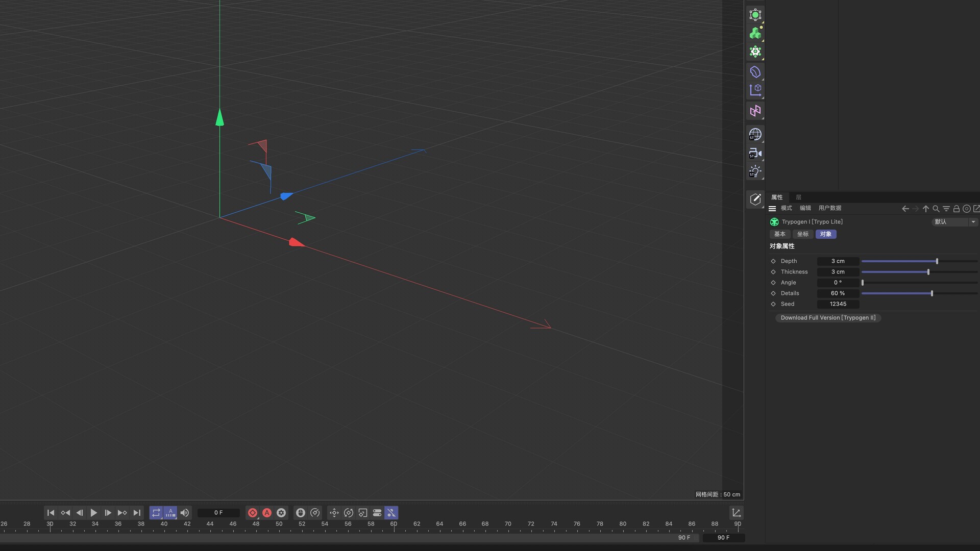Open the 编辑 menu
Screen dimensions: 980x551
tap(805, 208)
